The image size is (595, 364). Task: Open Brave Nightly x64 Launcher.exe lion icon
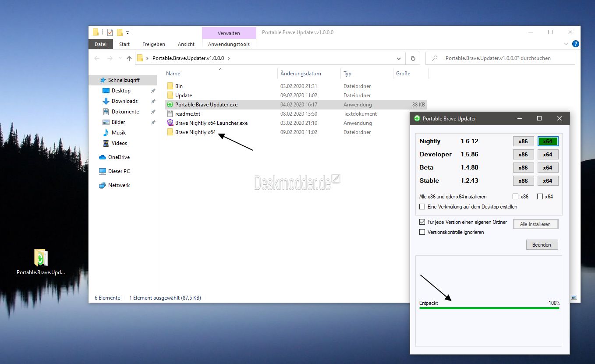tap(170, 123)
